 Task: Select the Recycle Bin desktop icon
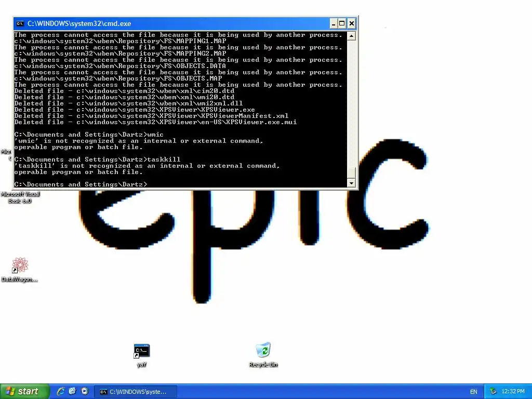tap(263, 355)
